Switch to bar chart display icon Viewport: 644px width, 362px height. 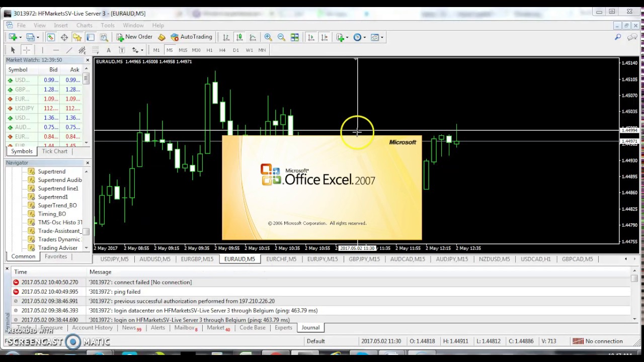(226, 37)
